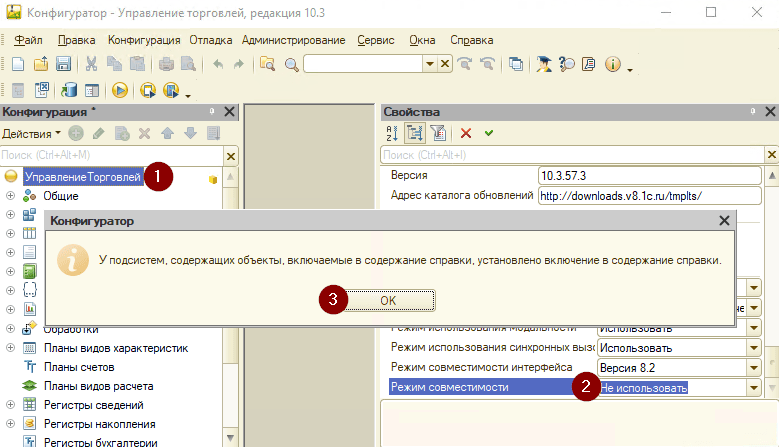
Task: Toggle the important-properties filter funnel icon
Action: coord(438,133)
